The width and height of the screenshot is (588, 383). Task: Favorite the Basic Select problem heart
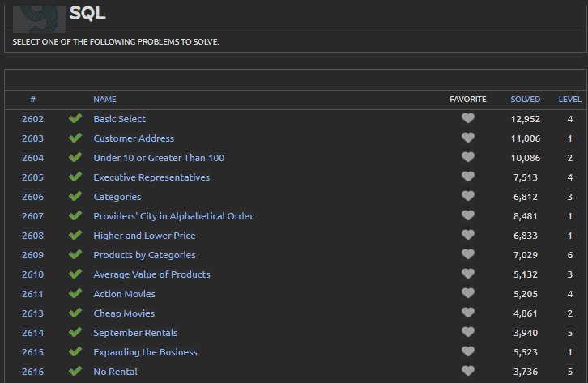tap(467, 118)
